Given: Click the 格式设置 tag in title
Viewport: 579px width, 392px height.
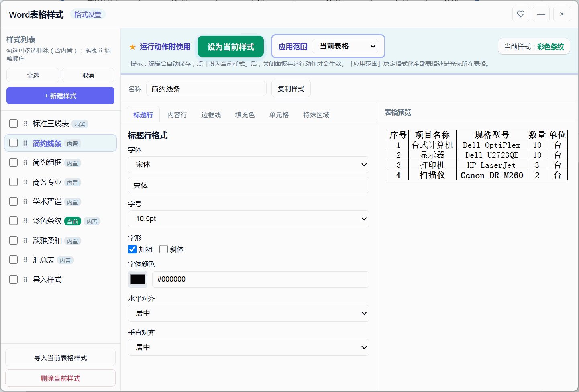Looking at the screenshot, I should click(88, 14).
